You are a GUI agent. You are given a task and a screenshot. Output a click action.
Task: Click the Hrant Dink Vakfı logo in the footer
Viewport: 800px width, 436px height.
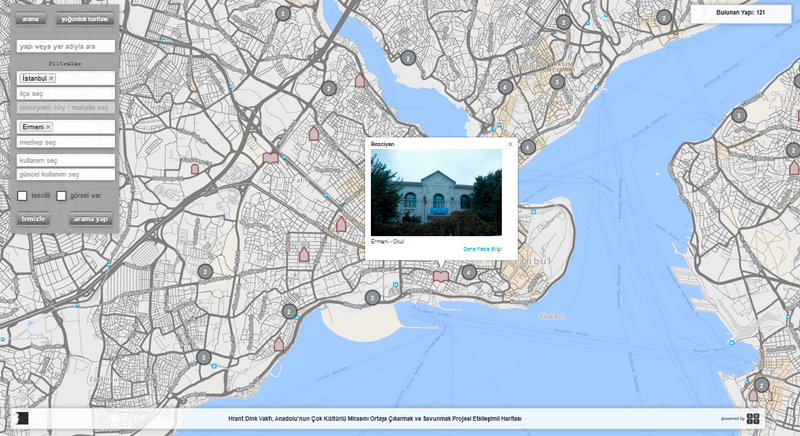22,419
